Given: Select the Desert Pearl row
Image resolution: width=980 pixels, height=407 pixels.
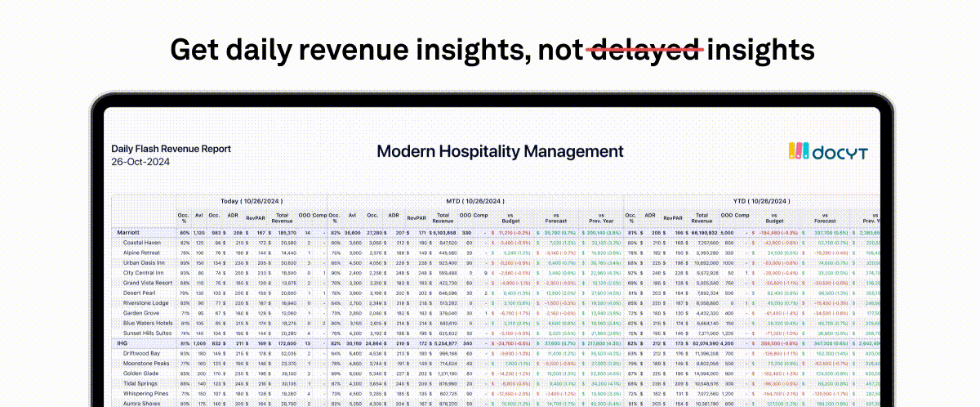Looking at the screenshot, I should point(496,292).
